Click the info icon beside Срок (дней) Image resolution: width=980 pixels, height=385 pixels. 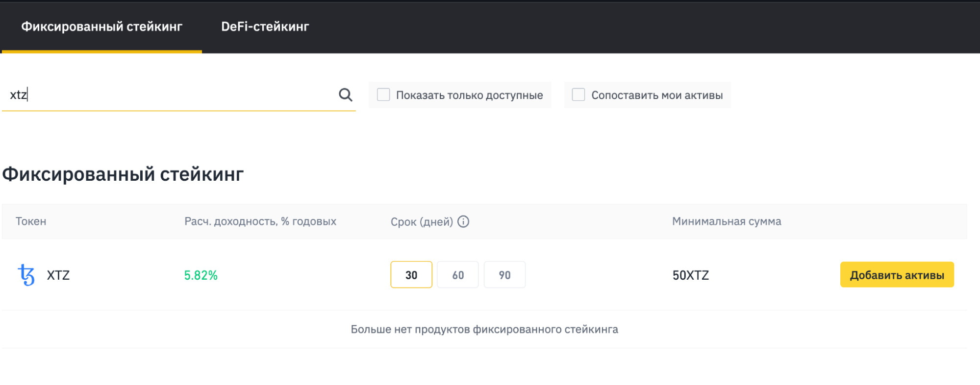click(463, 222)
